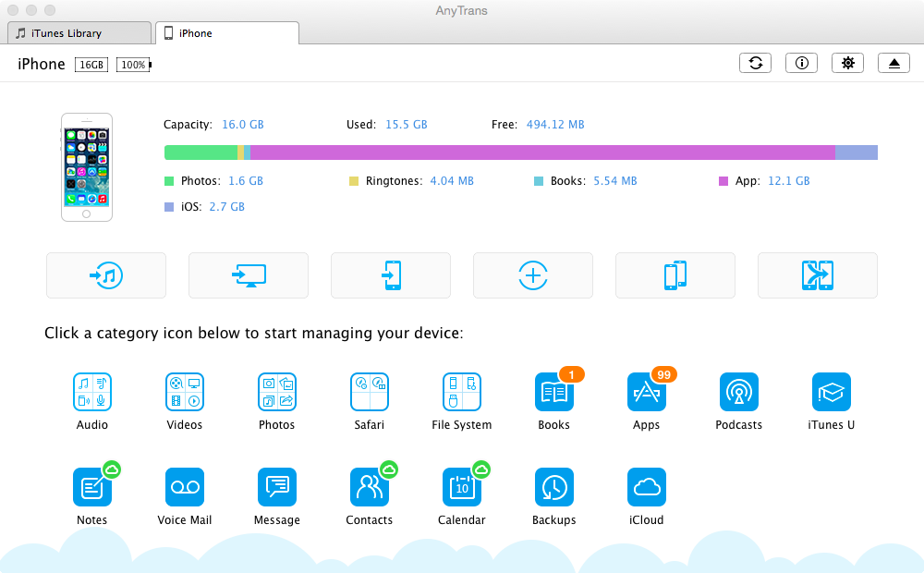Open the Voice Mail category
Image resolution: width=924 pixels, height=573 pixels.
coord(185,487)
